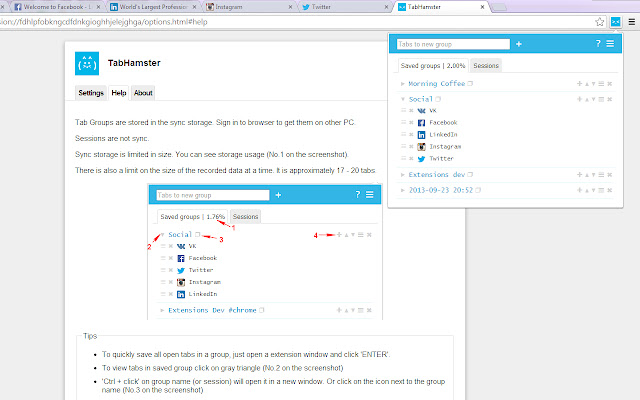
Task: Remove the VK tab from the Social group
Action: point(411,111)
